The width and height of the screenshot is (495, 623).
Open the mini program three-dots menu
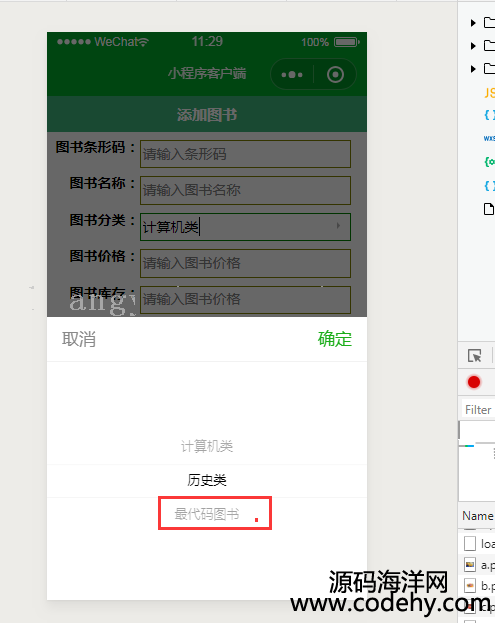tap(292, 75)
